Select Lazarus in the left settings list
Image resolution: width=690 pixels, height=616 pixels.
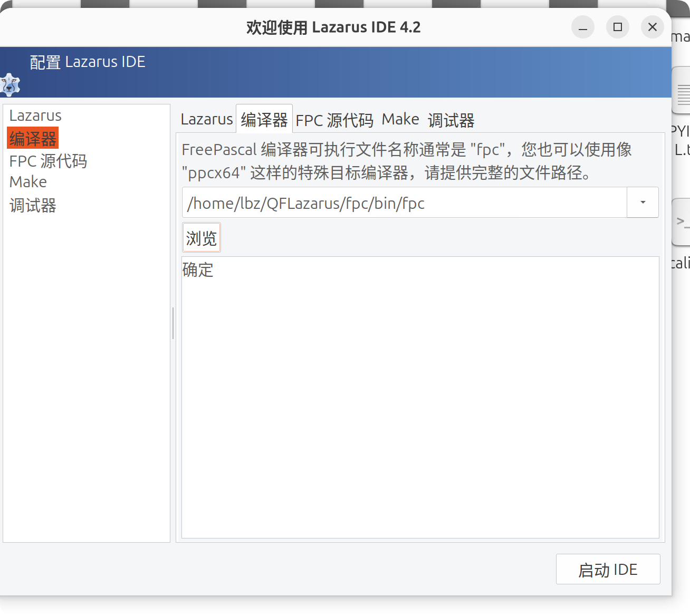click(35, 115)
